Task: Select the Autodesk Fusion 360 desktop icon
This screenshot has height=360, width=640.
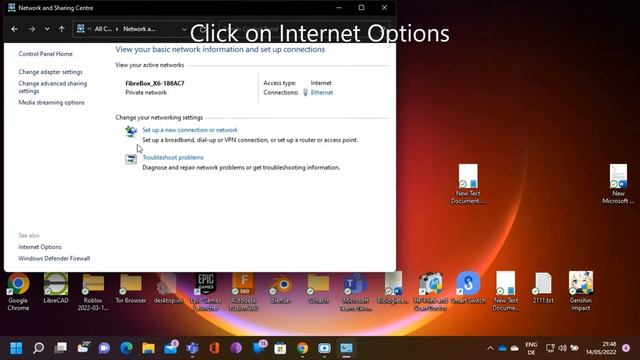Action: pos(243,291)
